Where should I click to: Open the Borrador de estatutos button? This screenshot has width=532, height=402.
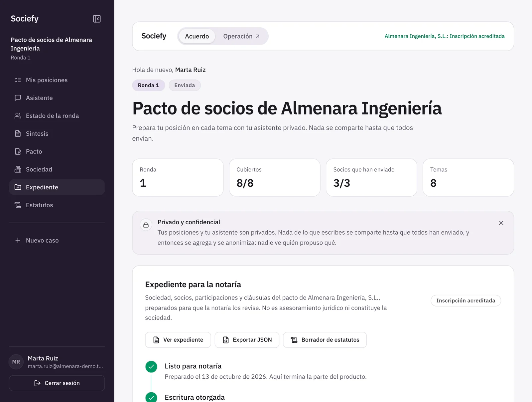coord(325,340)
